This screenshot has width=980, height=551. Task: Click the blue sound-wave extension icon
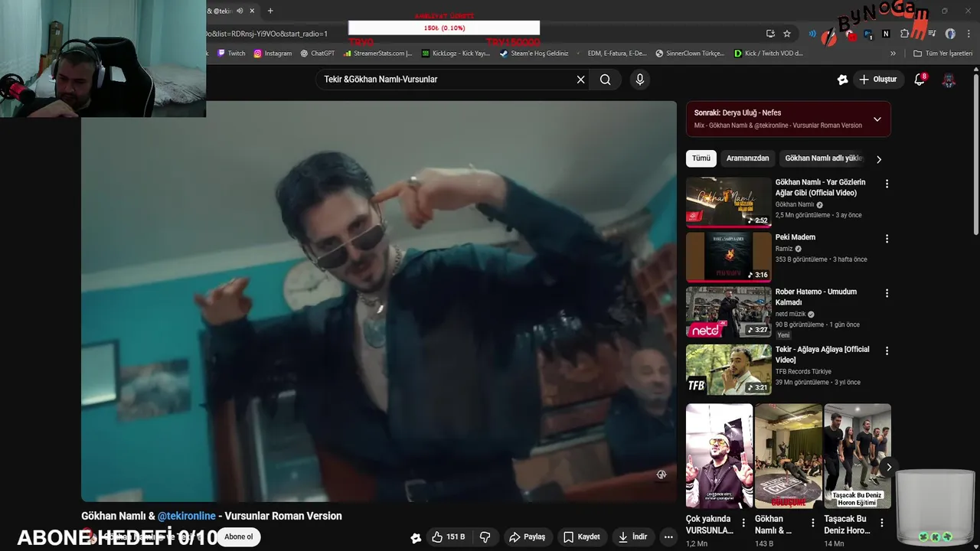[812, 34]
